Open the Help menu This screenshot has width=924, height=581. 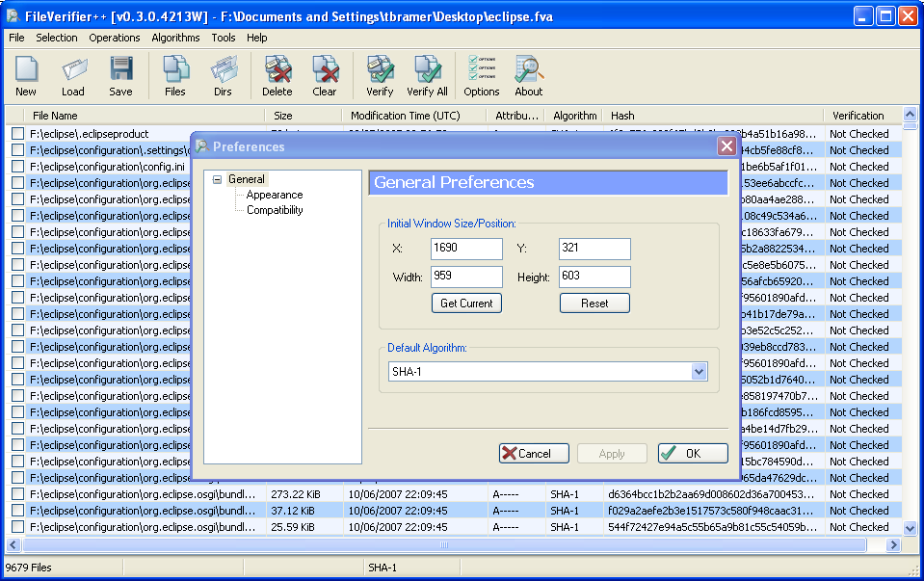[257, 38]
